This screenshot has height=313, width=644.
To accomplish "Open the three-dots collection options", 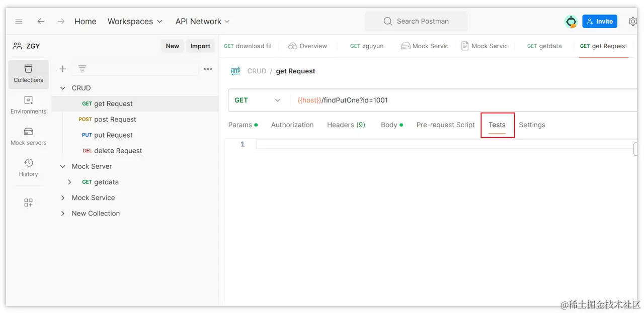I will [208, 69].
